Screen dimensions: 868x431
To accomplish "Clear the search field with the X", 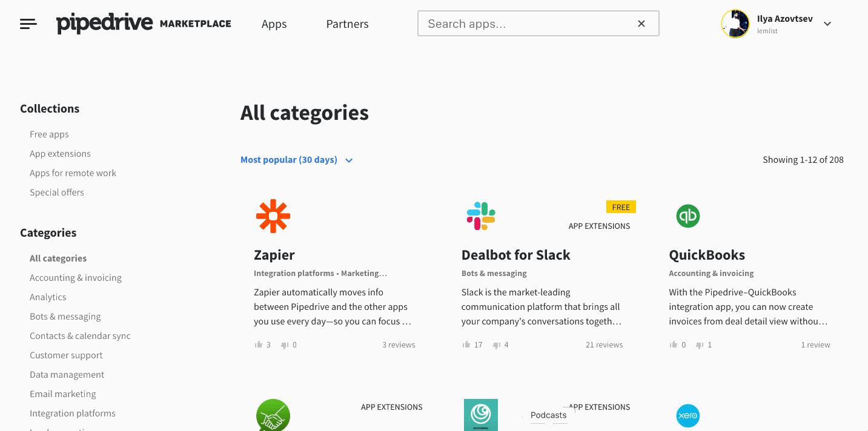I will coord(641,23).
